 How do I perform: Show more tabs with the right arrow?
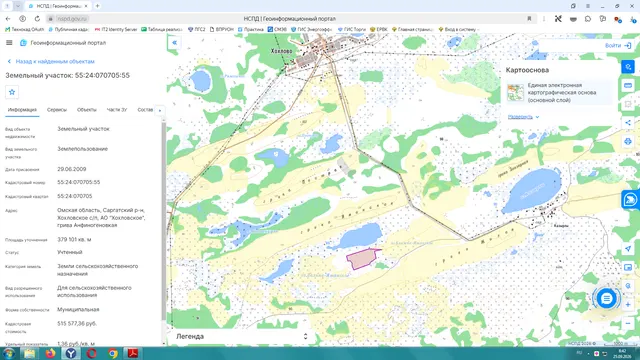(160, 111)
